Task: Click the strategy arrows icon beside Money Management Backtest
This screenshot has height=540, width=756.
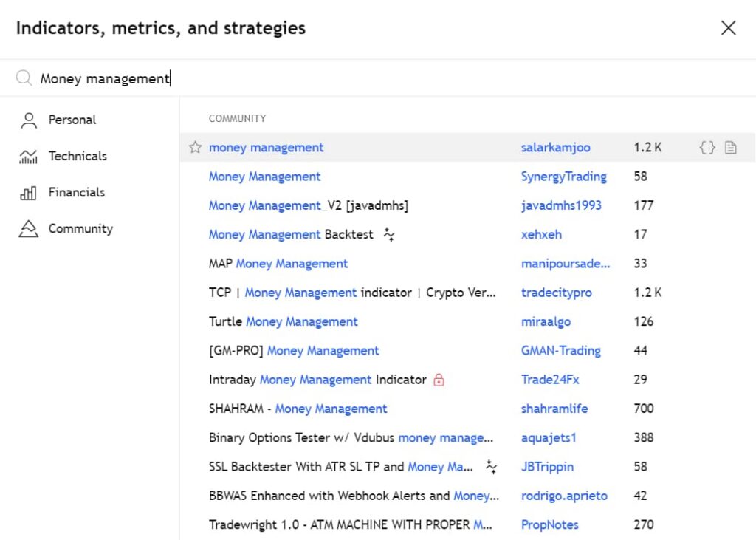Action: click(389, 235)
